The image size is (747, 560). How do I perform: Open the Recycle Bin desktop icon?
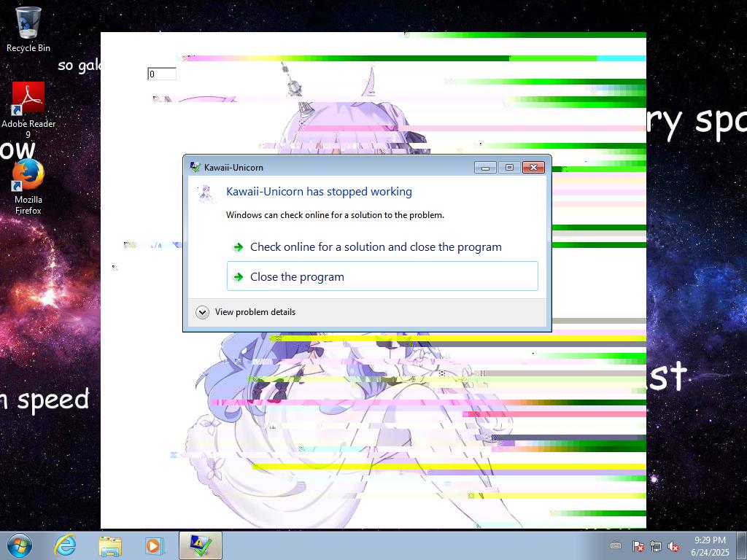[28, 28]
